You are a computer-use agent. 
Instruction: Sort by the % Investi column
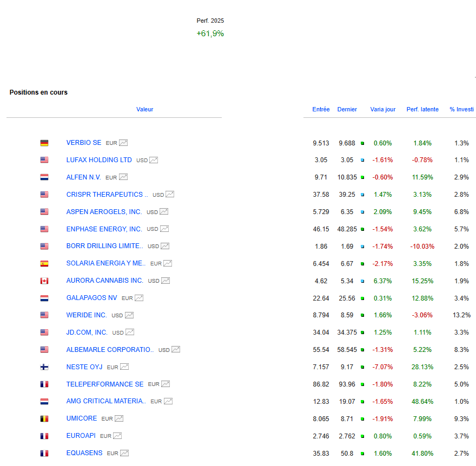[462, 109]
